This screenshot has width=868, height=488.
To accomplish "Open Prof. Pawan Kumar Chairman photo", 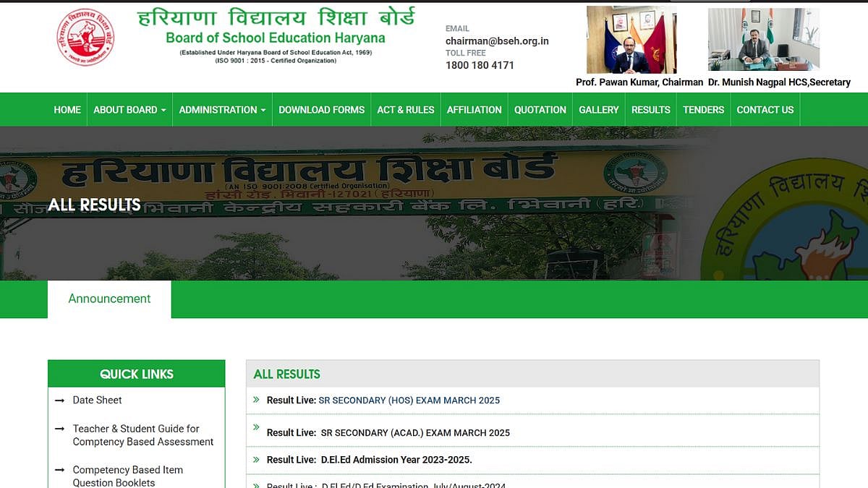I will click(631, 40).
